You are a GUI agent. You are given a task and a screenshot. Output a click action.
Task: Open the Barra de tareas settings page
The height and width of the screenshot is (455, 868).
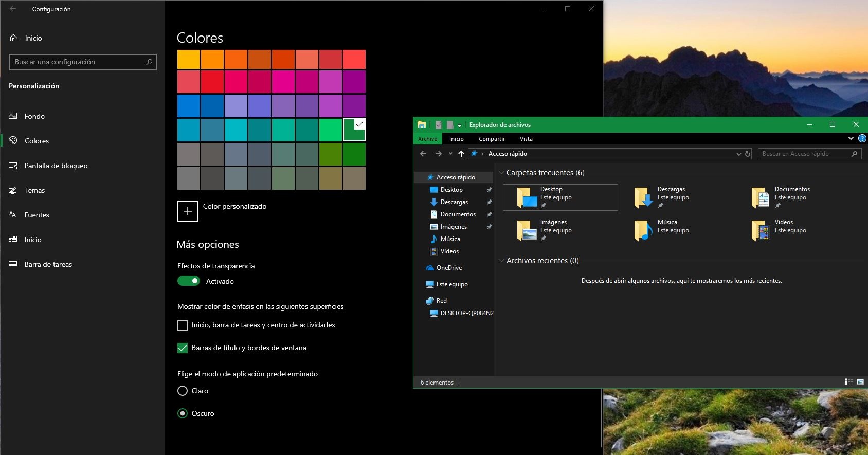click(x=48, y=264)
